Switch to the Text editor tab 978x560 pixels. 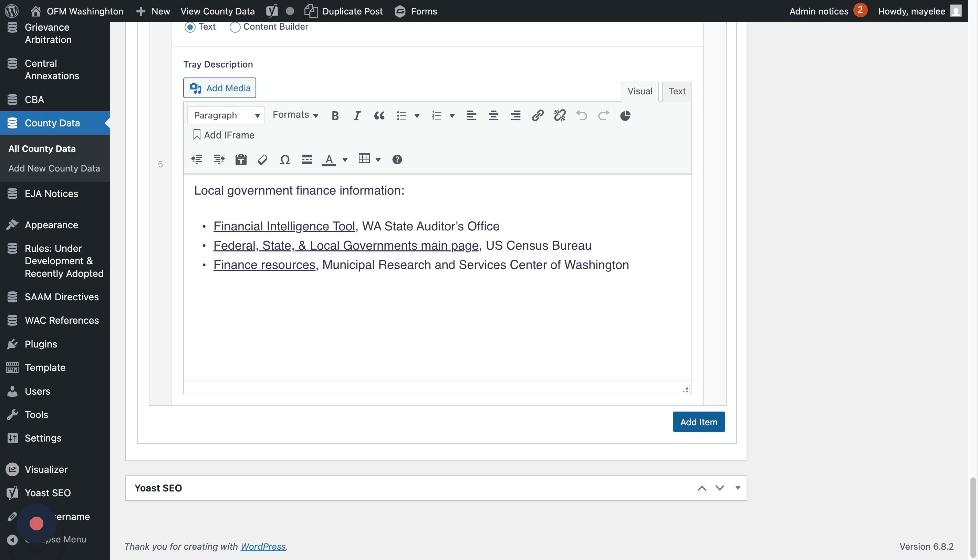point(676,92)
